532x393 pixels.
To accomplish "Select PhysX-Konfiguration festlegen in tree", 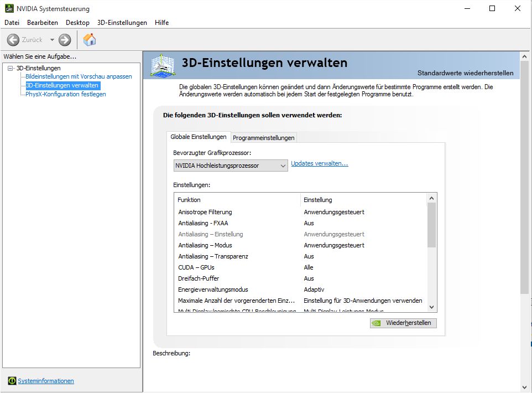I will [65, 94].
